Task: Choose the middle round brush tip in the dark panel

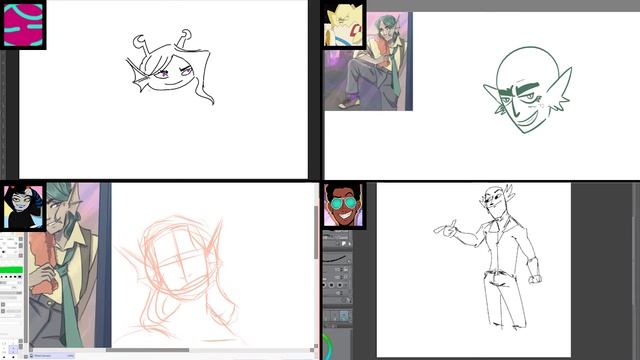Action: 332,284
